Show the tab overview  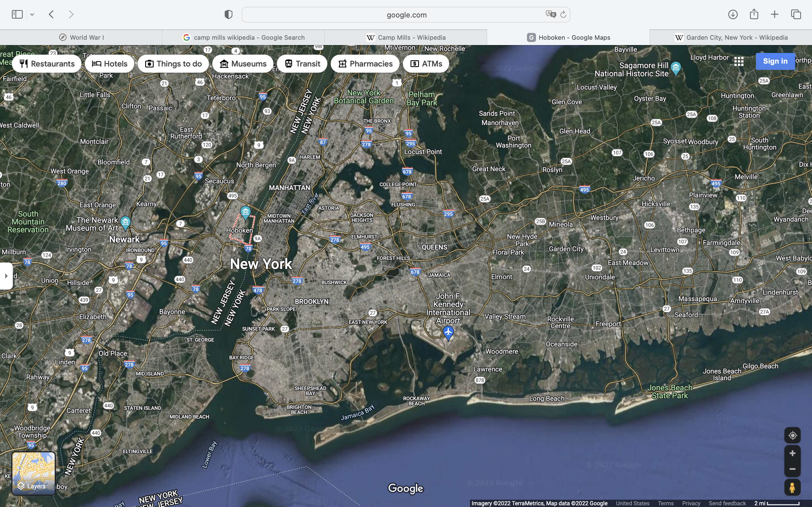coord(796,14)
